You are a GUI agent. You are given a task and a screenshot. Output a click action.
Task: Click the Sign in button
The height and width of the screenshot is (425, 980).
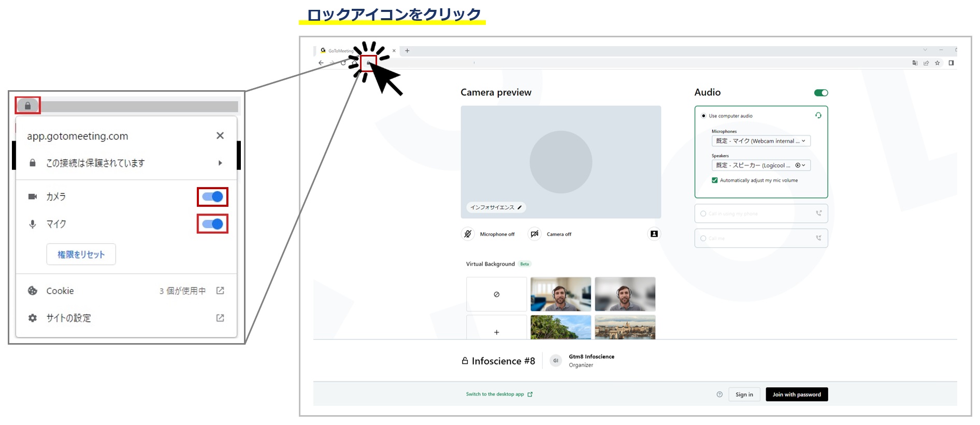[x=744, y=394]
